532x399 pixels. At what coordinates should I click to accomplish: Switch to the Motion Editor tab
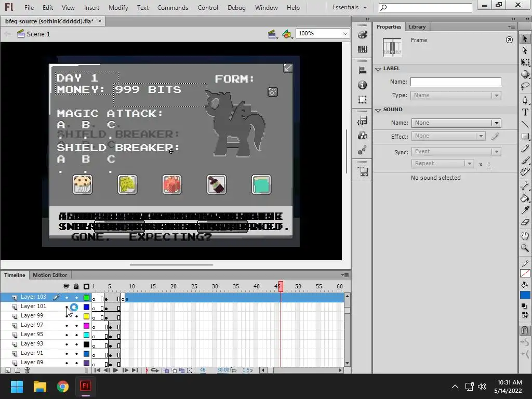click(x=50, y=275)
